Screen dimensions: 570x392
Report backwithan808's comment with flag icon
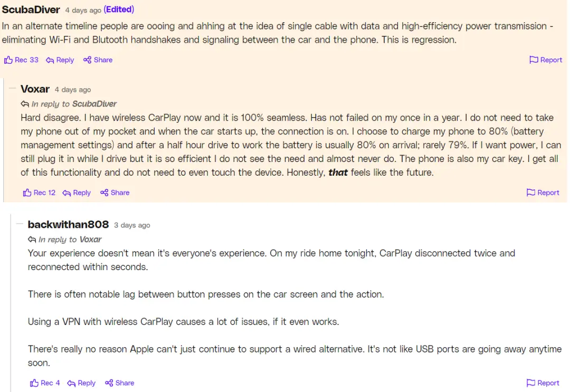pyautogui.click(x=543, y=383)
